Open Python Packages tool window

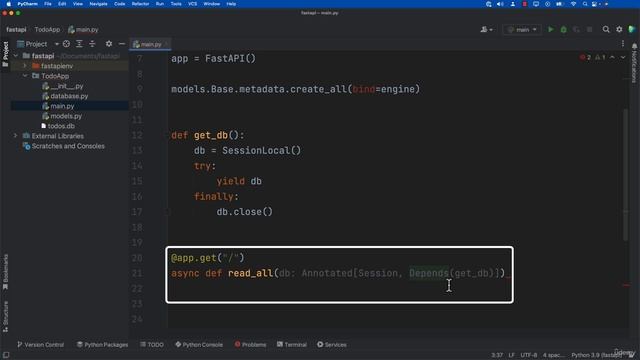pyautogui.click(x=102, y=345)
